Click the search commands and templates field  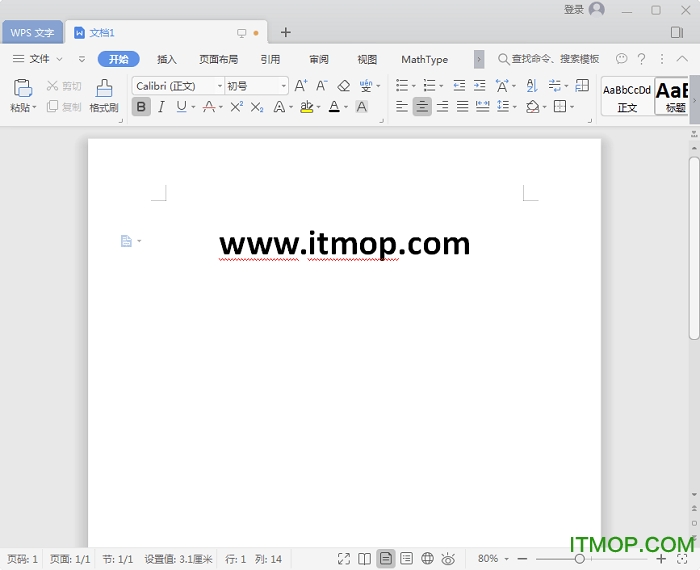[x=548, y=58]
